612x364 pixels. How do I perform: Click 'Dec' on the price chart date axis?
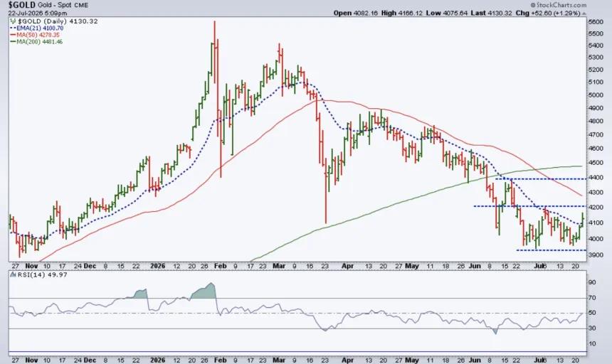pyautogui.click(x=90, y=266)
